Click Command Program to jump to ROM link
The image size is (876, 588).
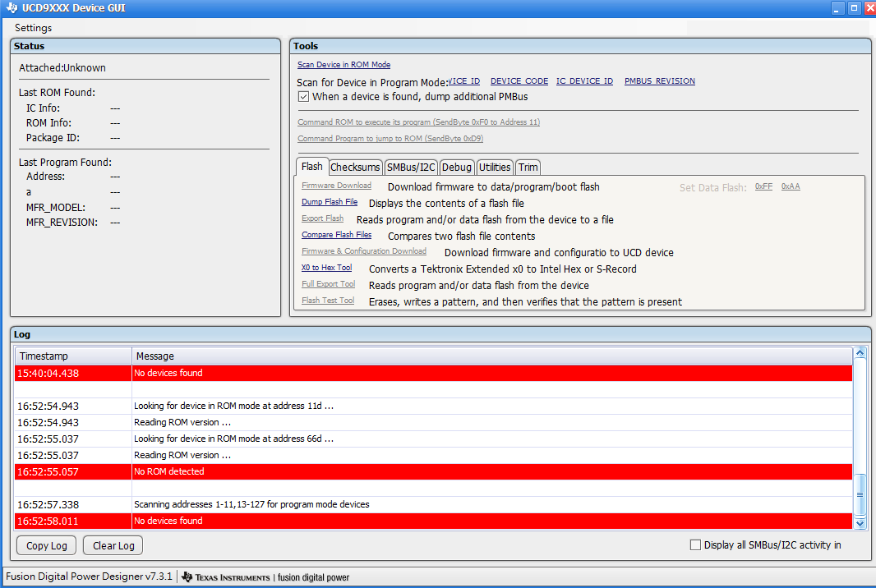click(390, 139)
